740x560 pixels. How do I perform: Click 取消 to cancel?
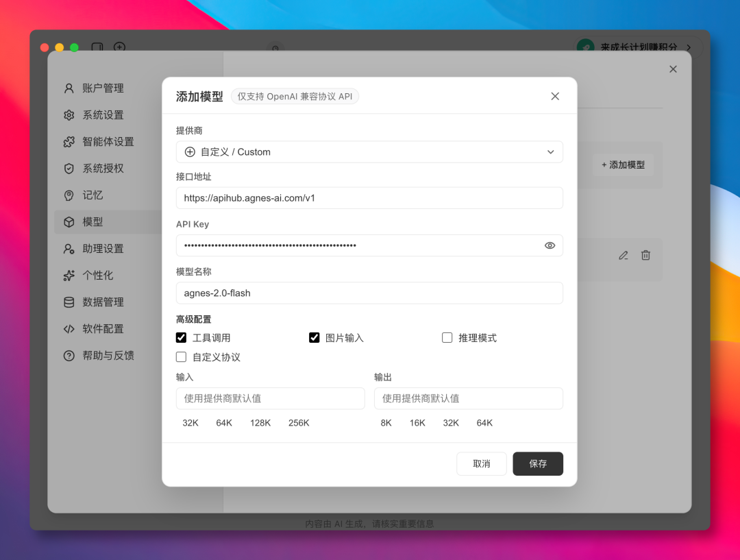[x=482, y=463]
